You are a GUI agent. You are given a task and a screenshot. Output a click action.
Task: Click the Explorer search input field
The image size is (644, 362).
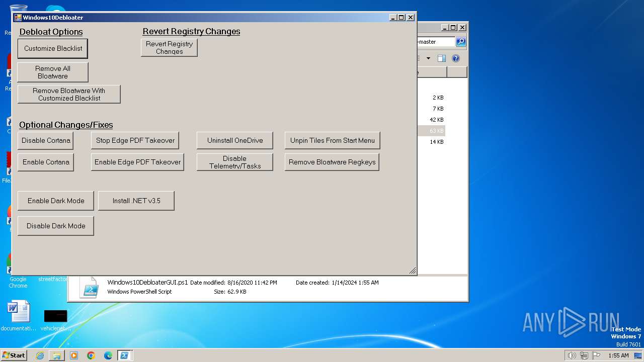[x=436, y=42]
